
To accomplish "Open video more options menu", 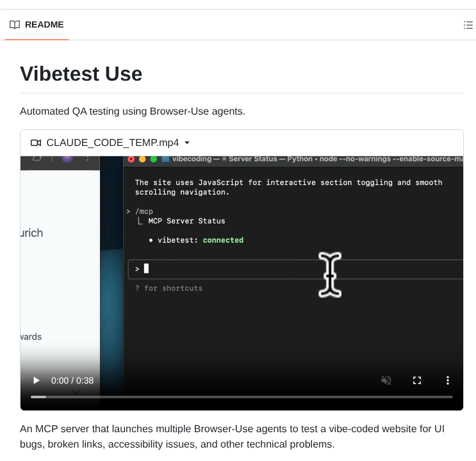I will click(447, 380).
